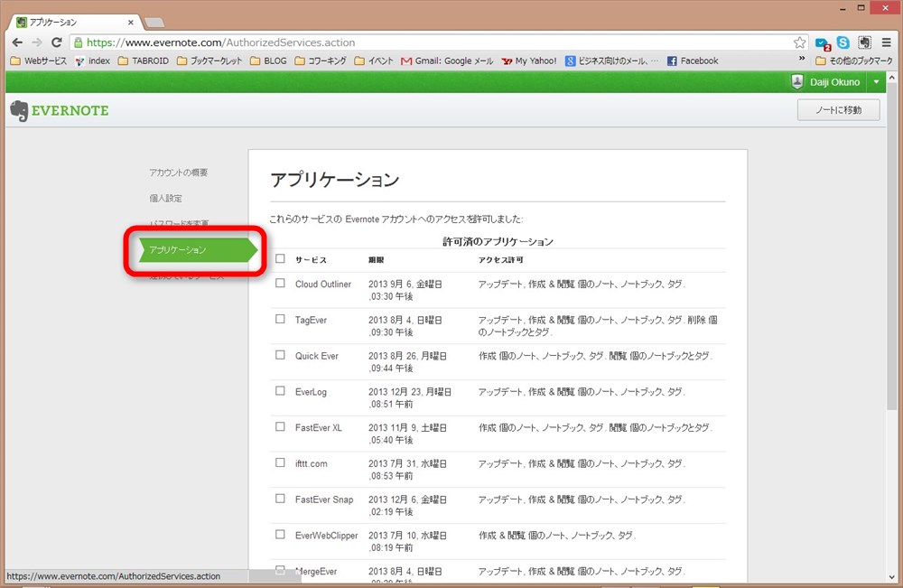903x588 pixels.
Task: Reload the page with refresh icon
Action: (x=56, y=42)
